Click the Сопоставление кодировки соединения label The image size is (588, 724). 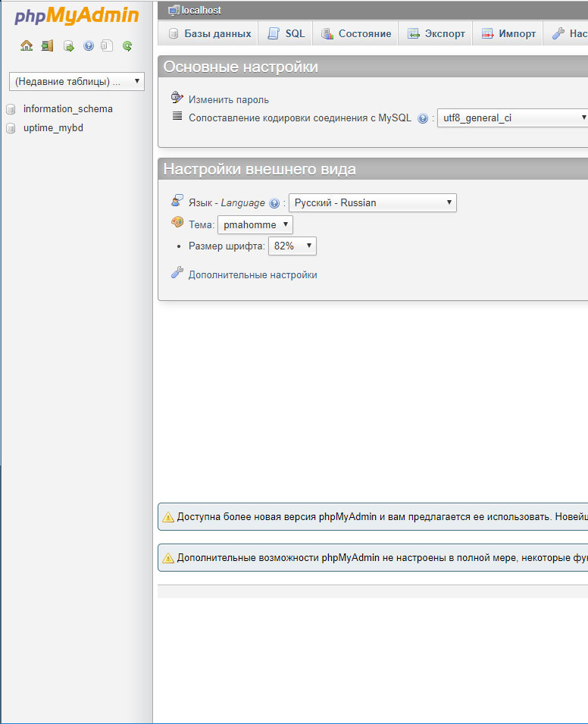[x=299, y=118]
